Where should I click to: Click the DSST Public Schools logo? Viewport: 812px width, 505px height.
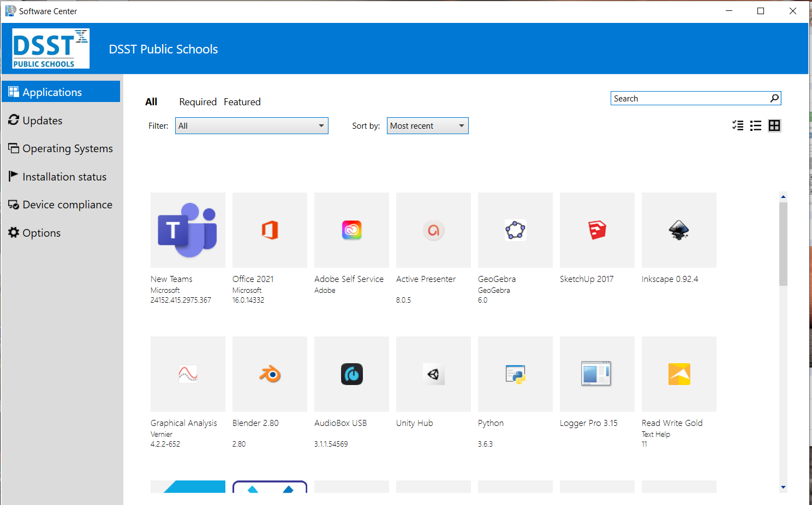tap(51, 49)
